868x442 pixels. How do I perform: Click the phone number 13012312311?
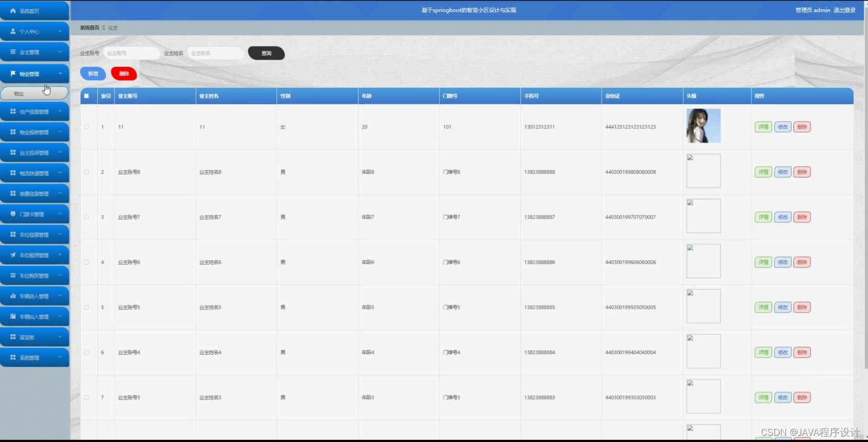540,127
